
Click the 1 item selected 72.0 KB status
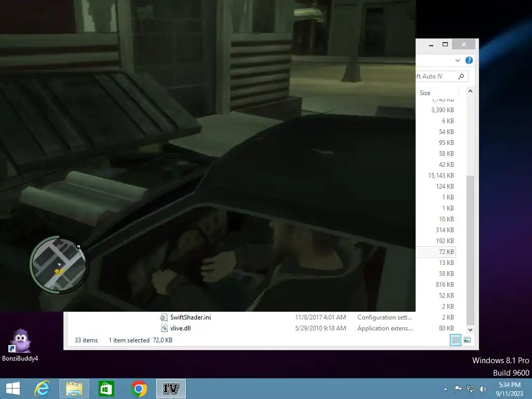(x=140, y=340)
